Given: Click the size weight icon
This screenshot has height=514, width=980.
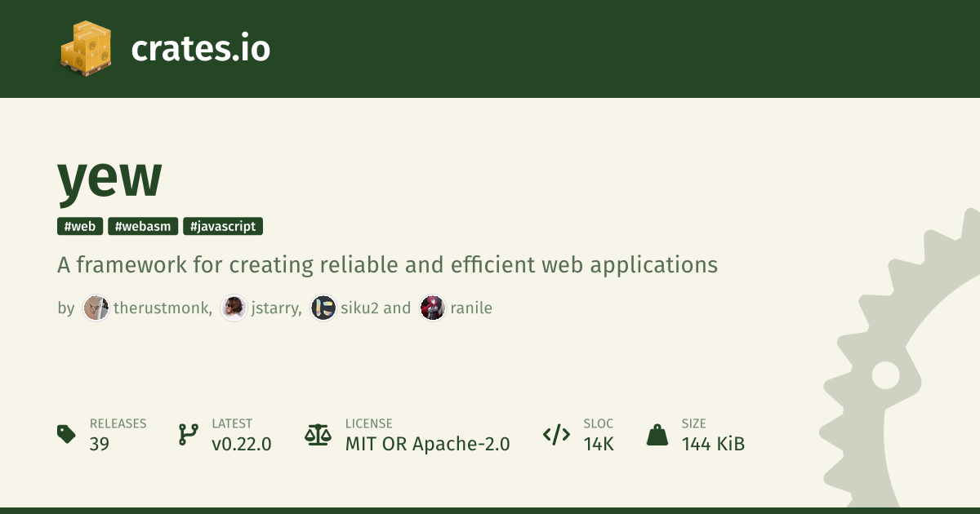Looking at the screenshot, I should [657, 434].
